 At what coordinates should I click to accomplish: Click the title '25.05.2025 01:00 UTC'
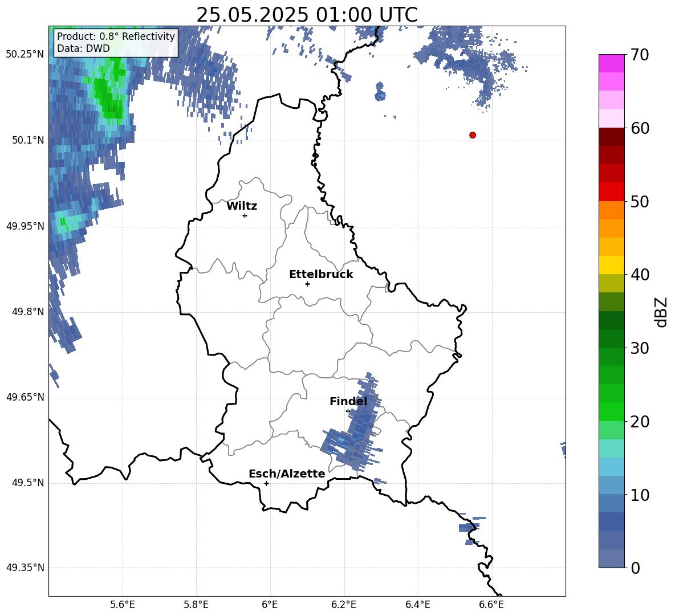tap(307, 15)
